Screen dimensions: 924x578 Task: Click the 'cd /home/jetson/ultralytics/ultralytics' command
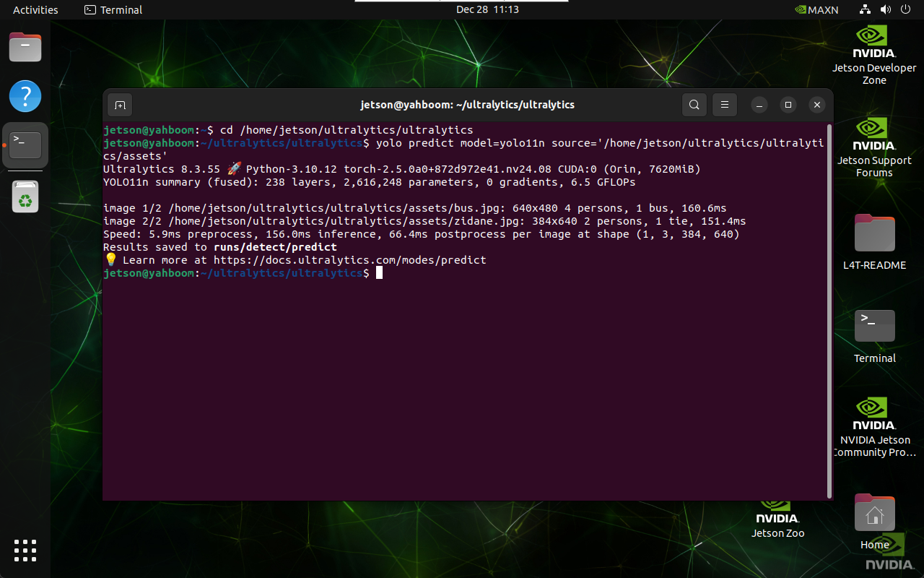pos(346,130)
